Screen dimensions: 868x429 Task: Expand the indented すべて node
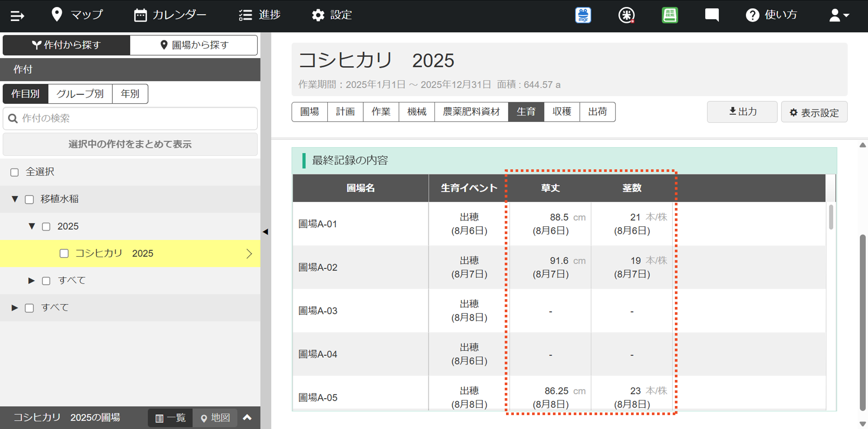31,280
